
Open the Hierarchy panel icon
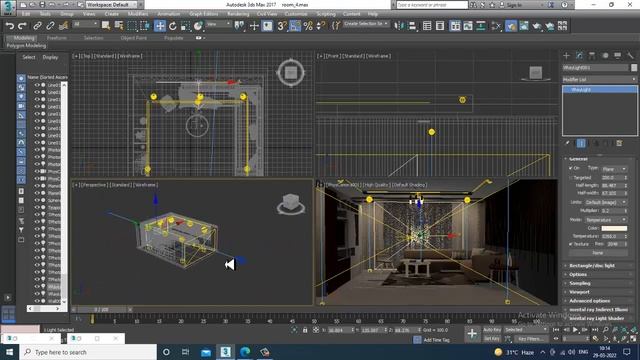[592, 56]
